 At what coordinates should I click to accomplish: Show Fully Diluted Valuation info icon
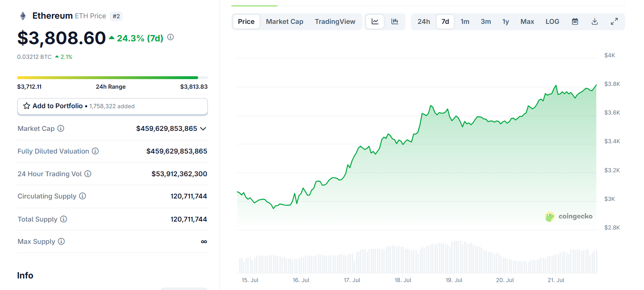(x=95, y=151)
